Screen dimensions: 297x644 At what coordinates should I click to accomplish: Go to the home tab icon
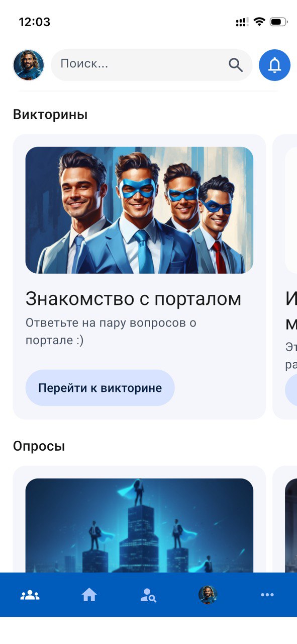click(x=89, y=595)
